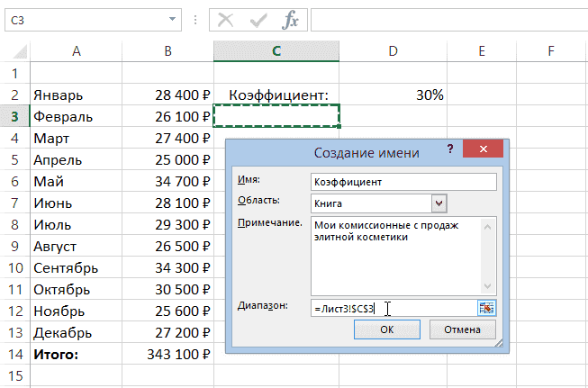Image resolution: width=588 pixels, height=388 pixels.
Task: Click the dialog resize grip corner
Action: [499, 343]
